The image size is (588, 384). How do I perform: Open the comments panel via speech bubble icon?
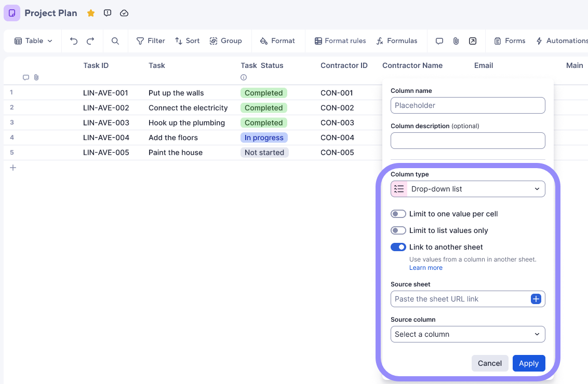pyautogui.click(x=439, y=40)
